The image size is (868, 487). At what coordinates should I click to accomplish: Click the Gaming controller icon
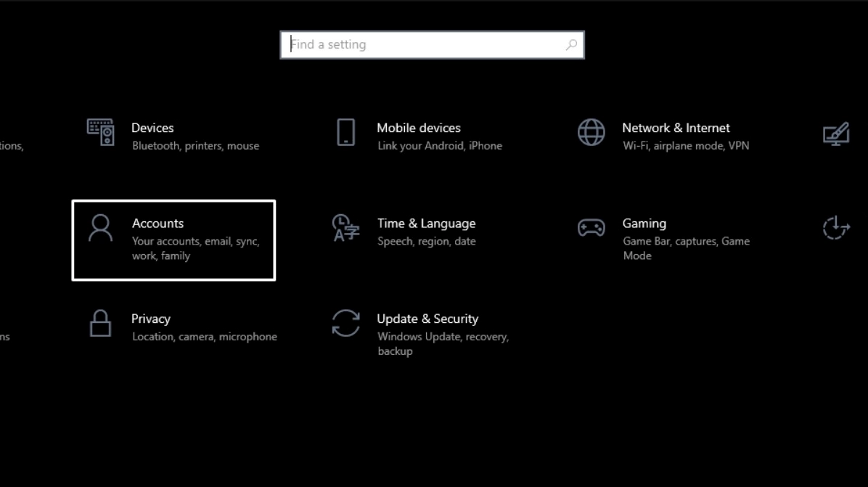pyautogui.click(x=591, y=228)
